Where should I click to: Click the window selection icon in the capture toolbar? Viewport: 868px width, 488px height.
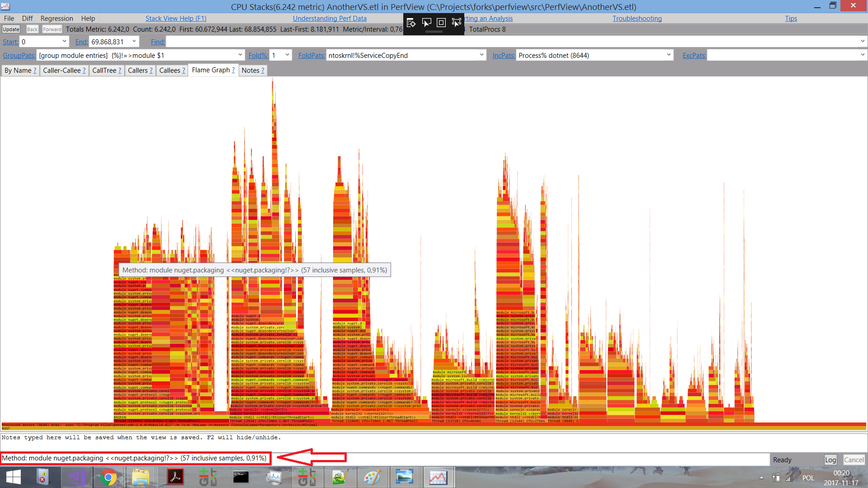coord(427,23)
